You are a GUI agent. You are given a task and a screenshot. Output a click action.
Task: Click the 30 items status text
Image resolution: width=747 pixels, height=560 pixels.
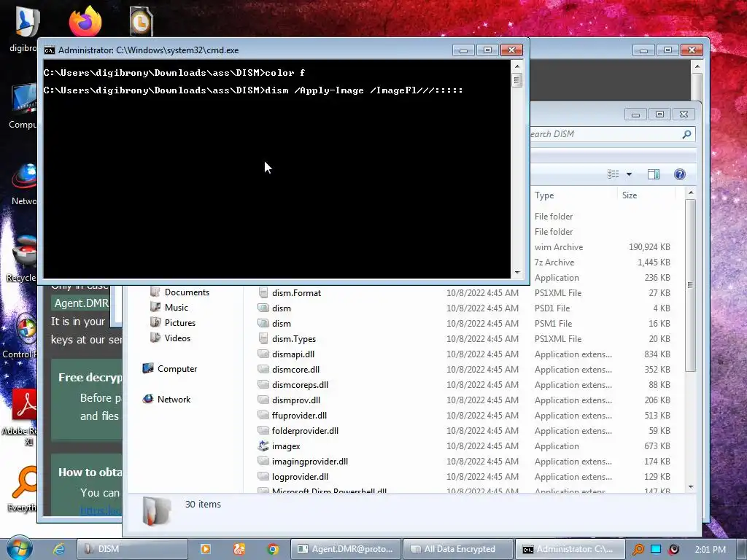203,504
